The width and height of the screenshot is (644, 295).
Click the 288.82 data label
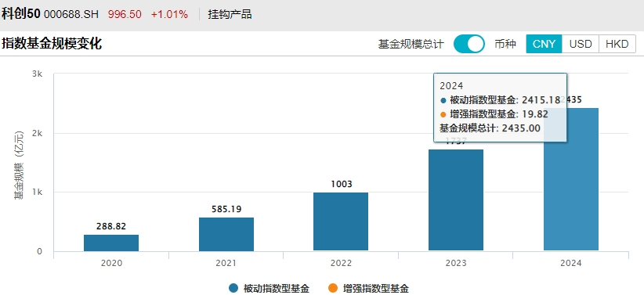111,226
